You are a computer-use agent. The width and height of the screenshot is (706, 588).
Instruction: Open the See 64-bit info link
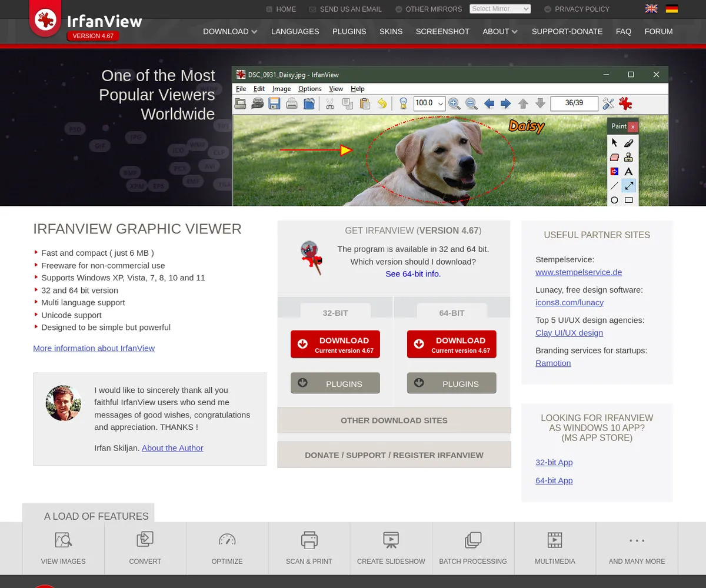coord(413,274)
